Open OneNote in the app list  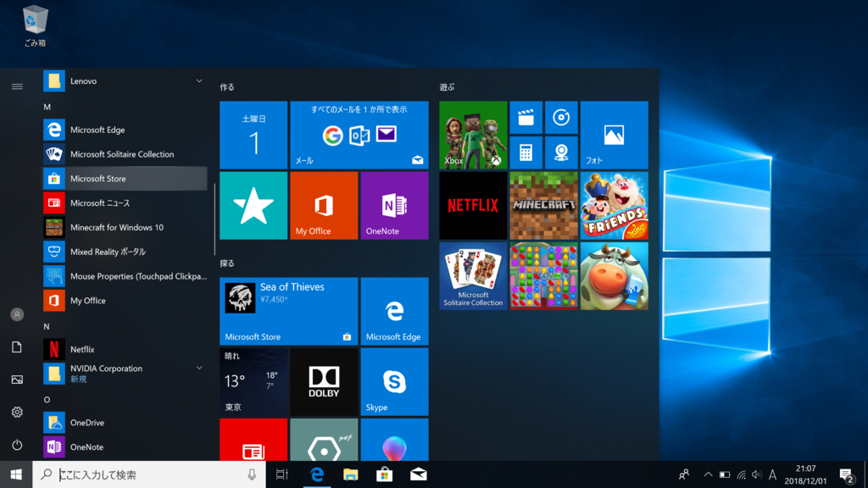125,447
